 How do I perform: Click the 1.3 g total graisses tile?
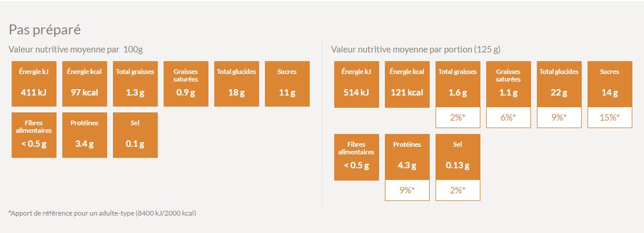(135, 84)
